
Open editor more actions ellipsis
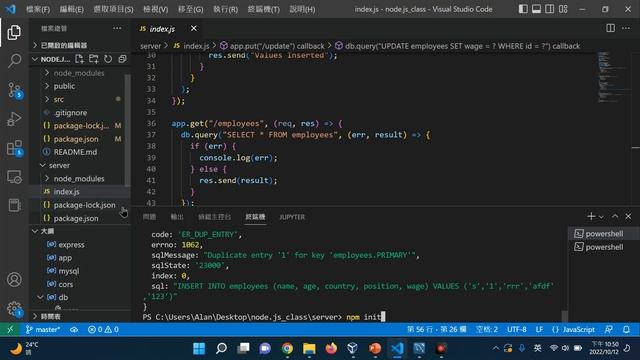tap(626, 28)
